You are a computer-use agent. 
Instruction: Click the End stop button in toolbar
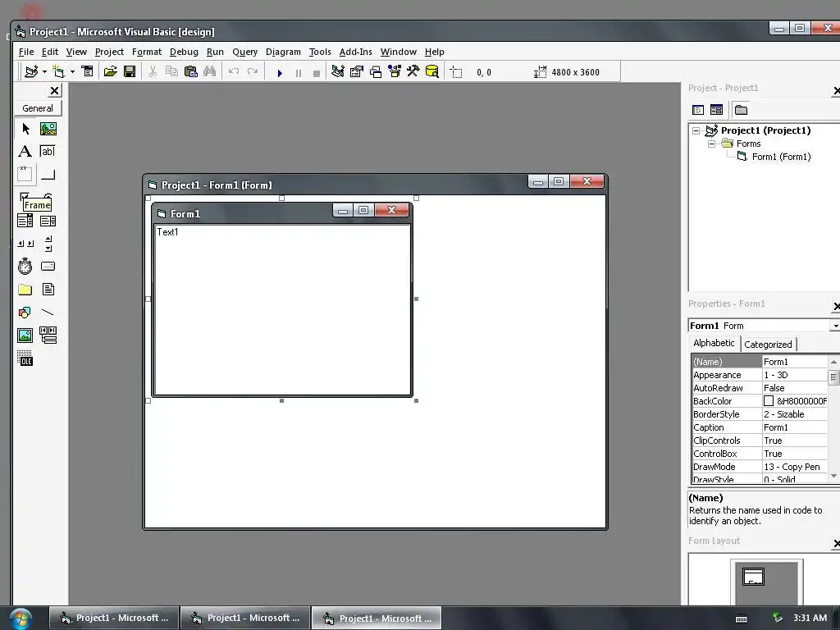(317, 72)
